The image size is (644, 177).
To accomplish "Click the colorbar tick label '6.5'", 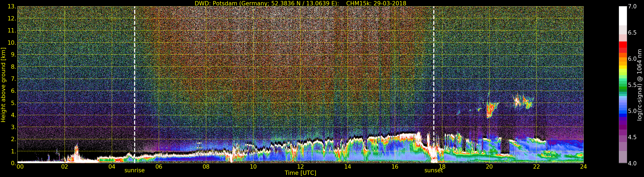I will pyautogui.click(x=632, y=33).
